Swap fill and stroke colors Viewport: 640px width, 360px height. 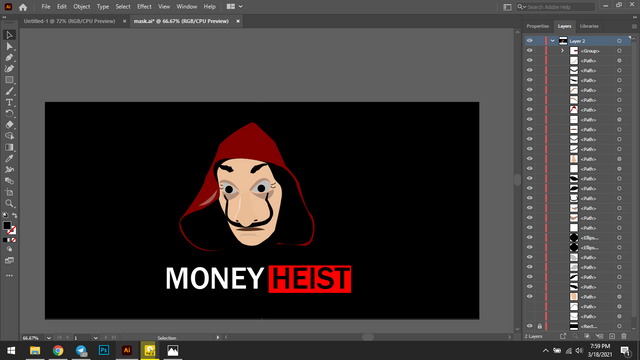coord(15,215)
